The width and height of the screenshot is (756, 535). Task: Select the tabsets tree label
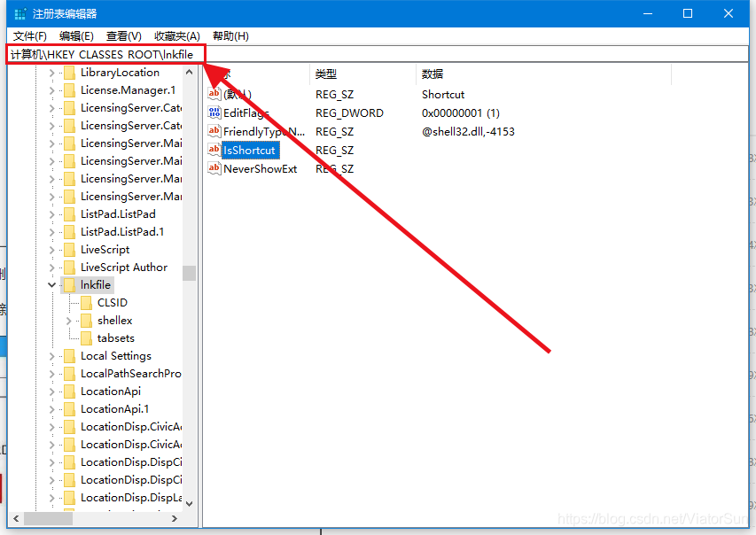116,338
